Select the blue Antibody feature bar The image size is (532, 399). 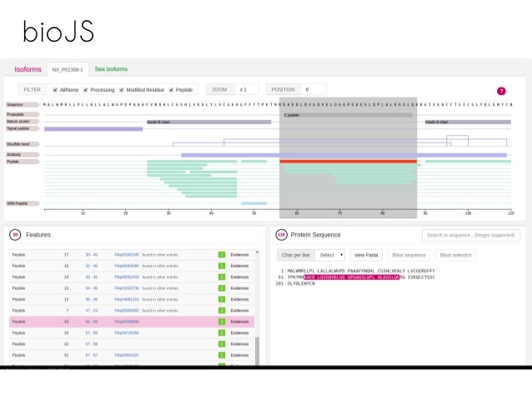(x=344, y=155)
